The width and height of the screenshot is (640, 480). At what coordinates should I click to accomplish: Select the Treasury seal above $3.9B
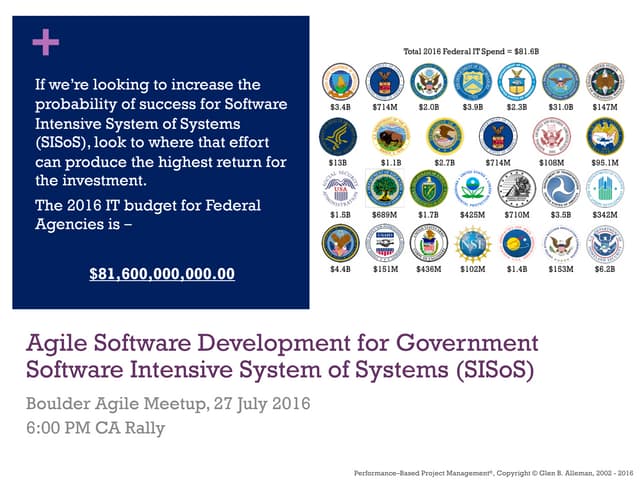click(473, 82)
